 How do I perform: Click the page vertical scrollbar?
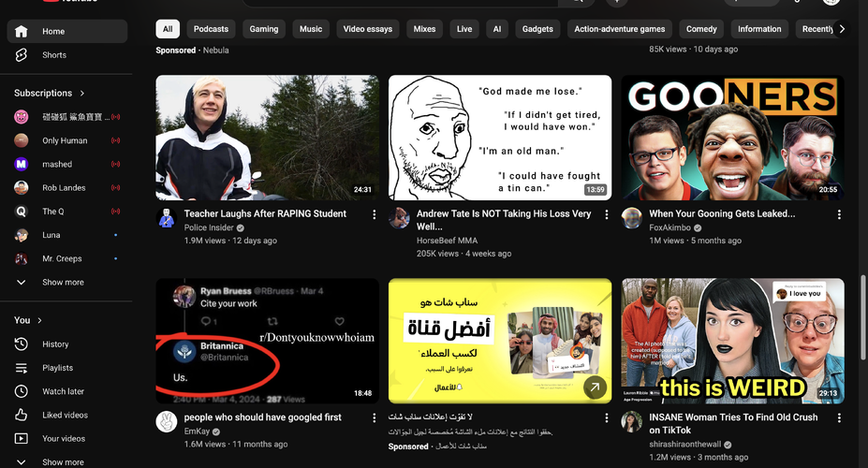coord(863,318)
